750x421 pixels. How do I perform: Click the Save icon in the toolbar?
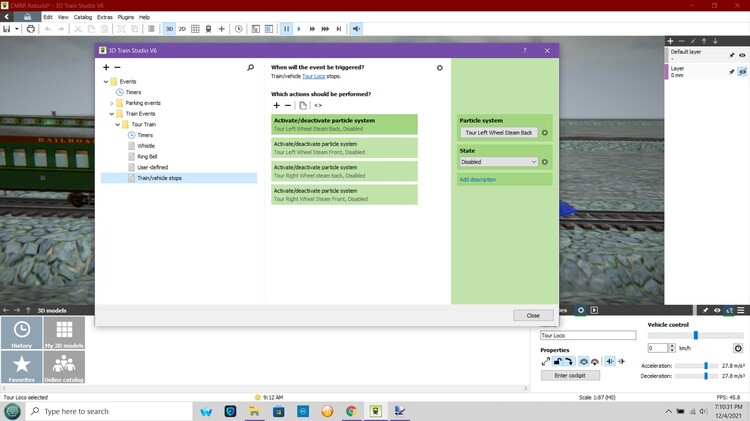7,29
